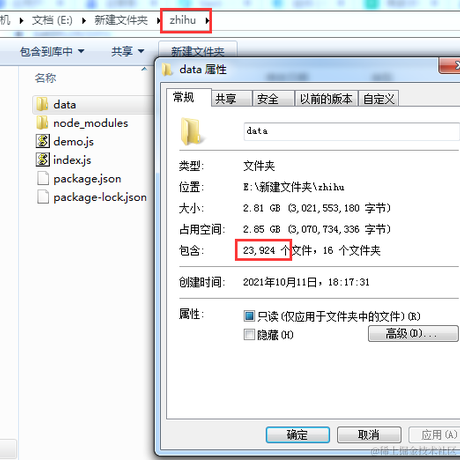Click the index.js script file icon
460x460 pixels.
(x=43, y=160)
